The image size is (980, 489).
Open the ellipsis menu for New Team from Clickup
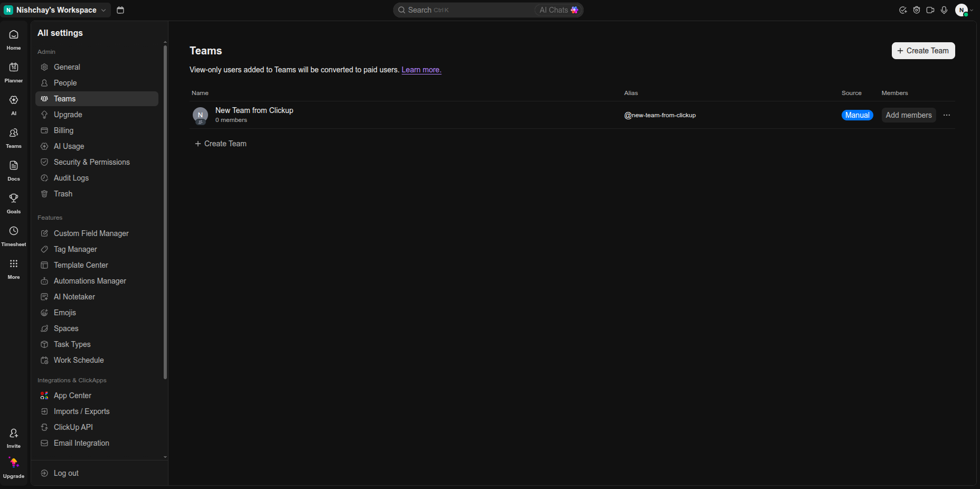point(947,115)
